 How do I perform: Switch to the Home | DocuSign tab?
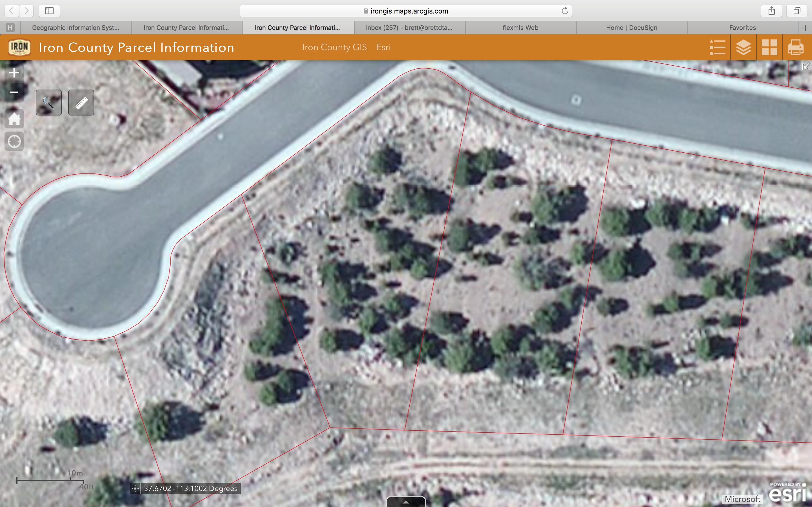coord(631,28)
